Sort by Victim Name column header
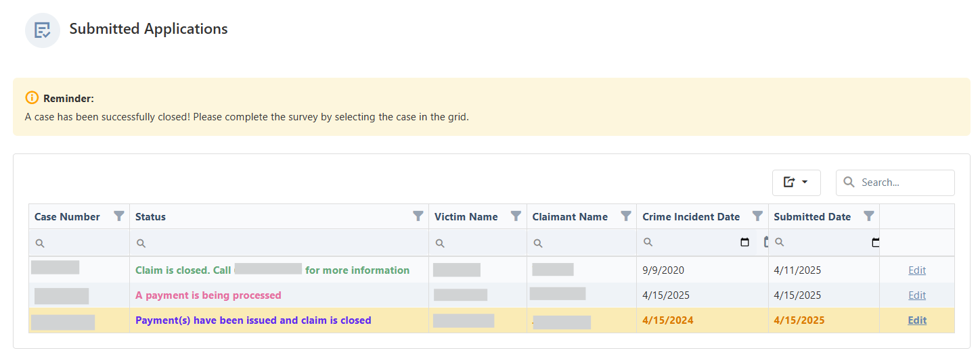The height and width of the screenshot is (363, 980). click(466, 217)
